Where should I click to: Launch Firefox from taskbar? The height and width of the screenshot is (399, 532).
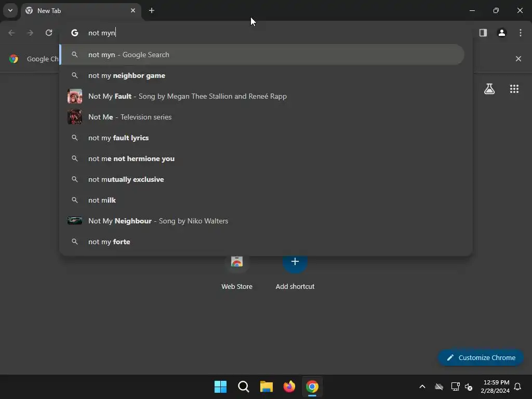[289, 387]
